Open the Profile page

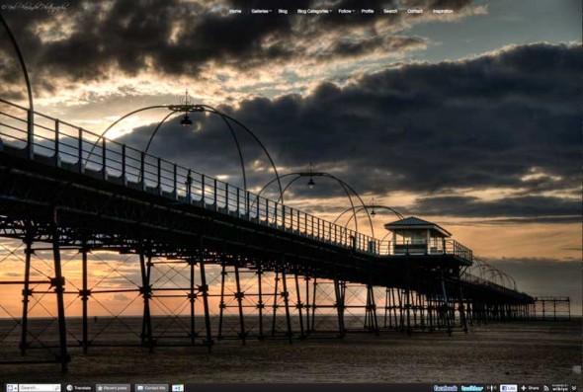pyautogui.click(x=368, y=11)
